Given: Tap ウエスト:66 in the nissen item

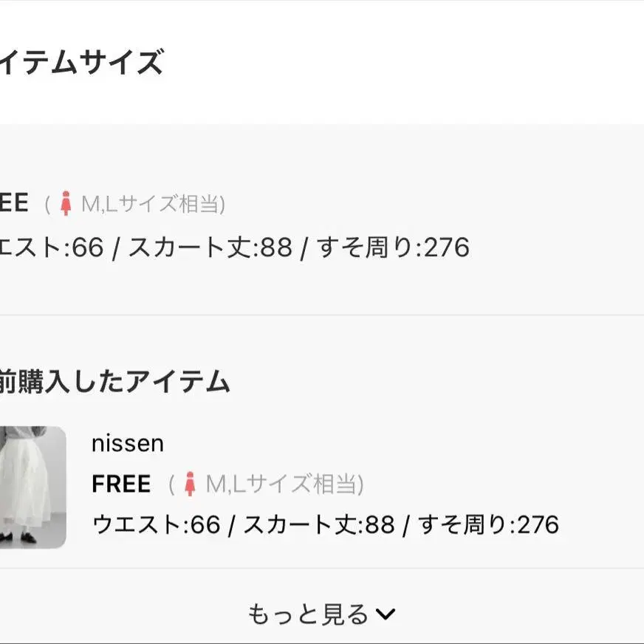Looking at the screenshot, I should point(156,524).
